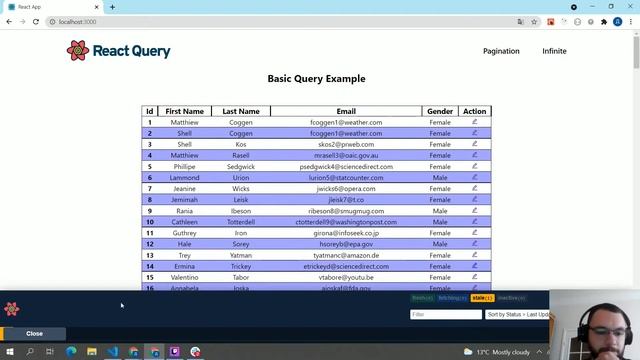The height and width of the screenshot is (360, 640).
Task: Click the email skos2@prweb.com
Action: point(346,144)
